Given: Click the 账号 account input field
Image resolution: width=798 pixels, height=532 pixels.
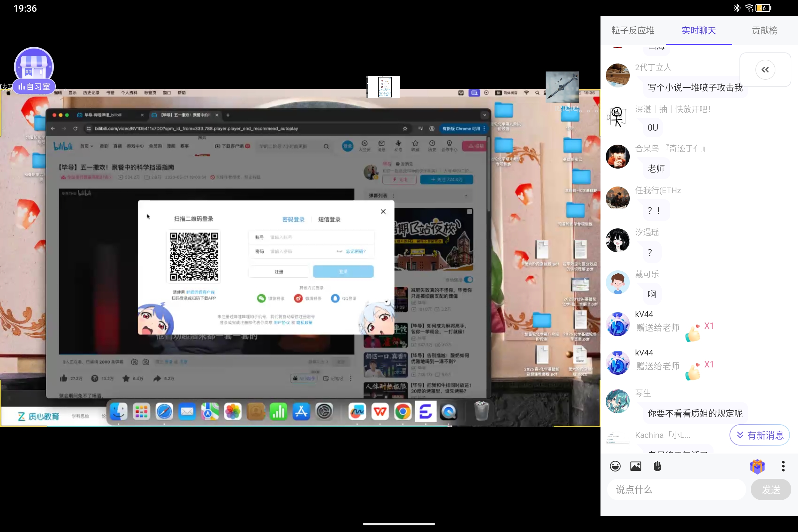Looking at the screenshot, I should click(x=311, y=237).
